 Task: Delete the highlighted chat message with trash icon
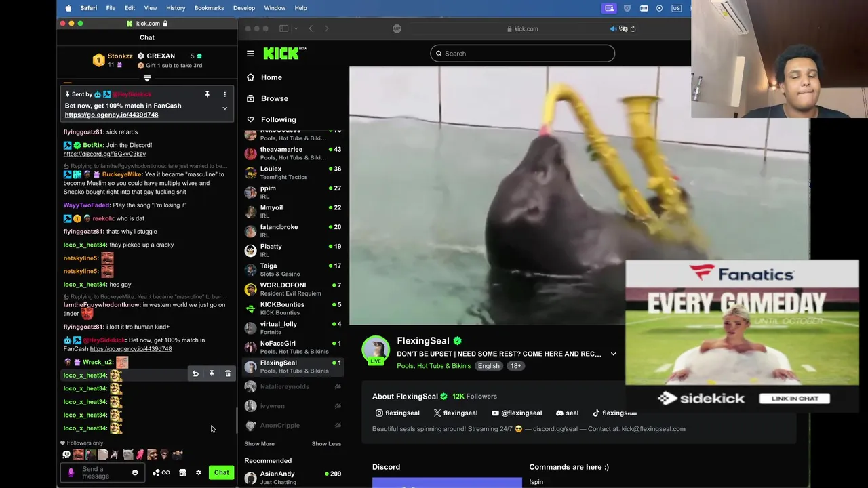228,373
